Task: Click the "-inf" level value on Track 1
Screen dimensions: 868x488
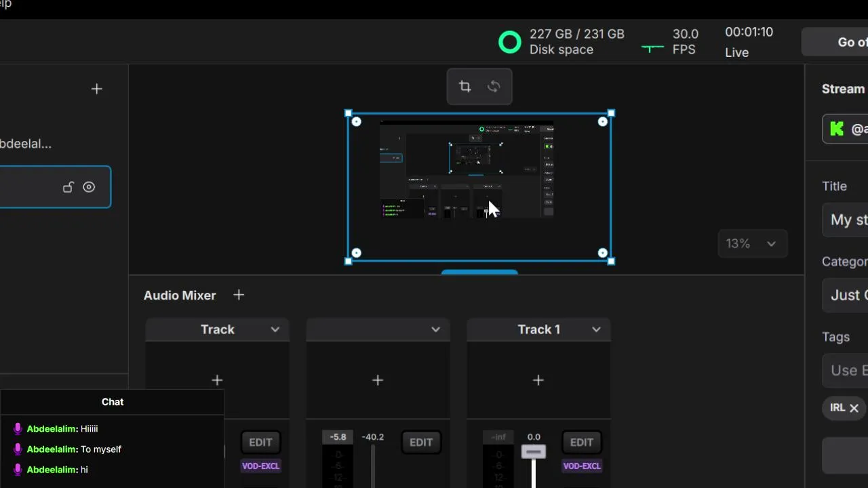Action: [x=498, y=437]
